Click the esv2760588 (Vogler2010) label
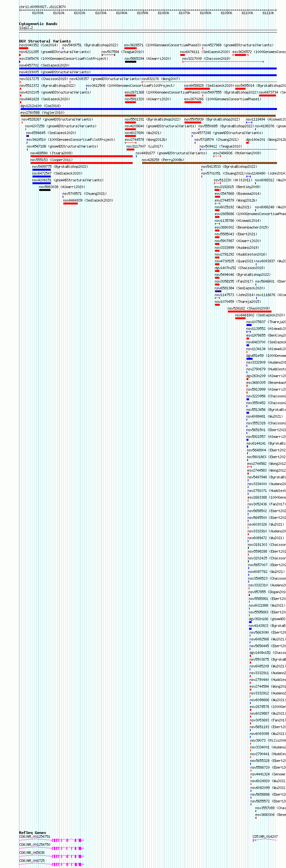 click(x=42, y=113)
